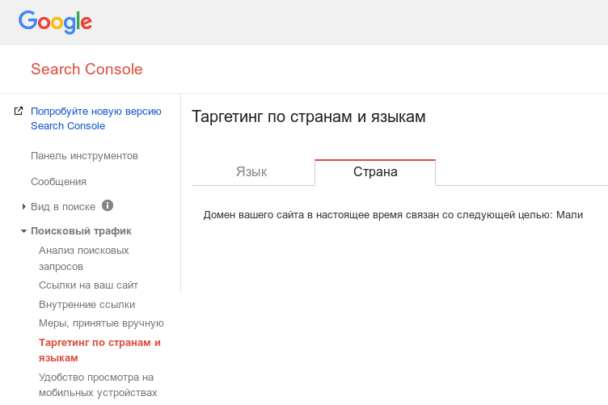Image resolution: width=608 pixels, height=405 pixels.
Task: Open 'Попробуйте новую версию Search Console' link
Action: pyautogui.click(x=96, y=118)
